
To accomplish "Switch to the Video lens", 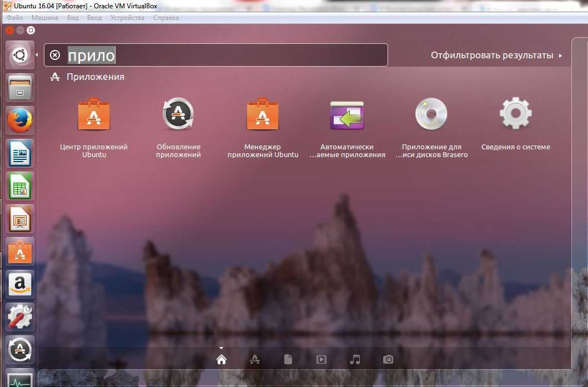I will click(321, 360).
